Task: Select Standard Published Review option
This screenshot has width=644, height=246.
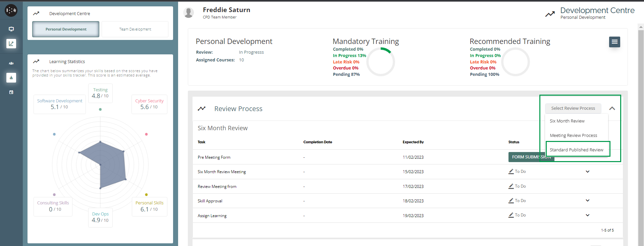Action: coord(576,150)
